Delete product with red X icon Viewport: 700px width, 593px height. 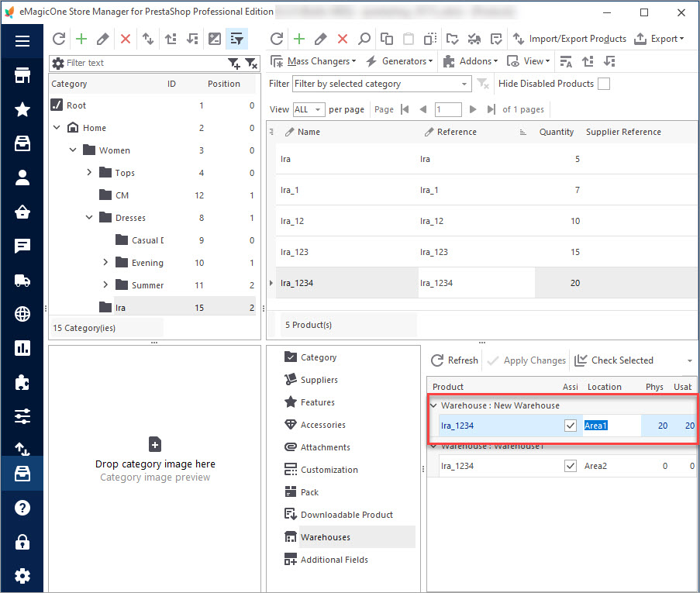[343, 39]
